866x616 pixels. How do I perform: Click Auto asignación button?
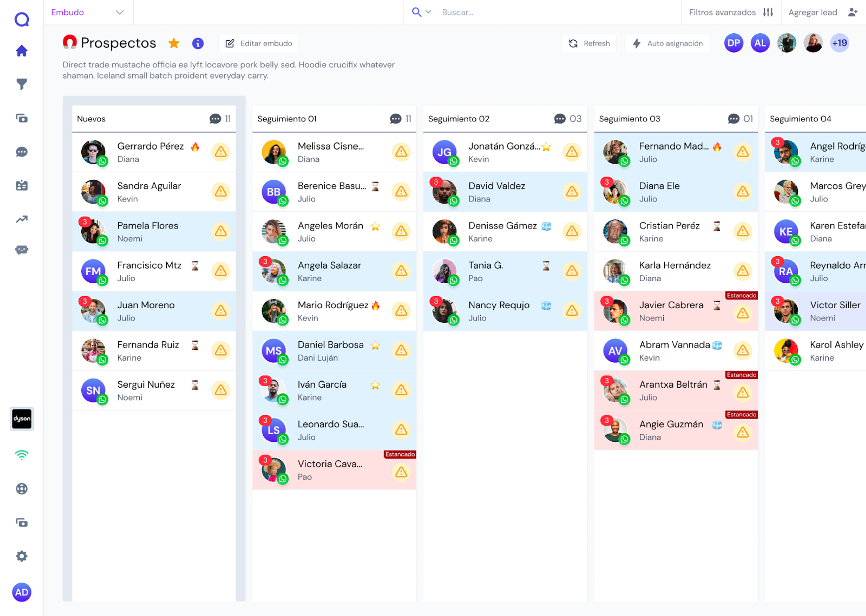(x=668, y=43)
